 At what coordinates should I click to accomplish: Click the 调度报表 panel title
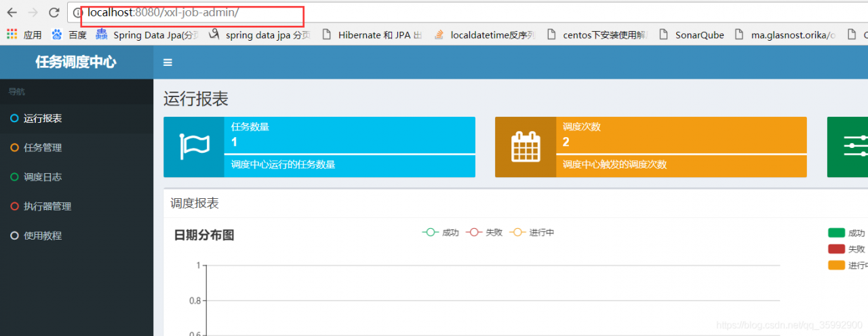(x=195, y=203)
